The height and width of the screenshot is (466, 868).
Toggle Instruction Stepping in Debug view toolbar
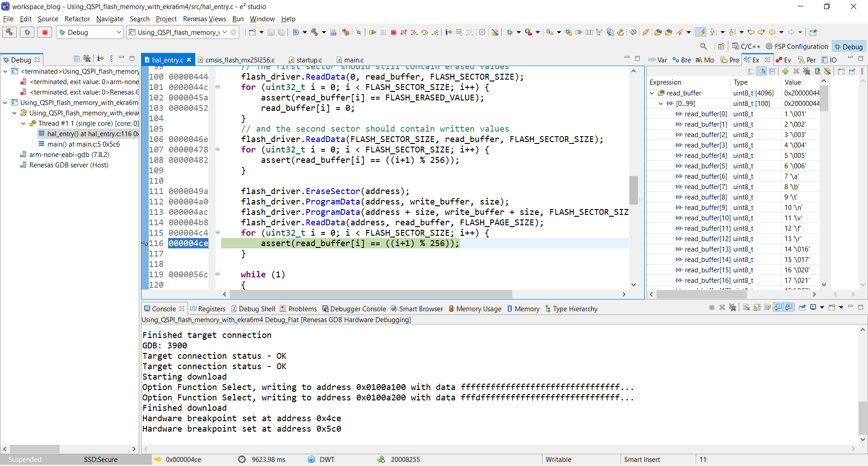pos(100,59)
